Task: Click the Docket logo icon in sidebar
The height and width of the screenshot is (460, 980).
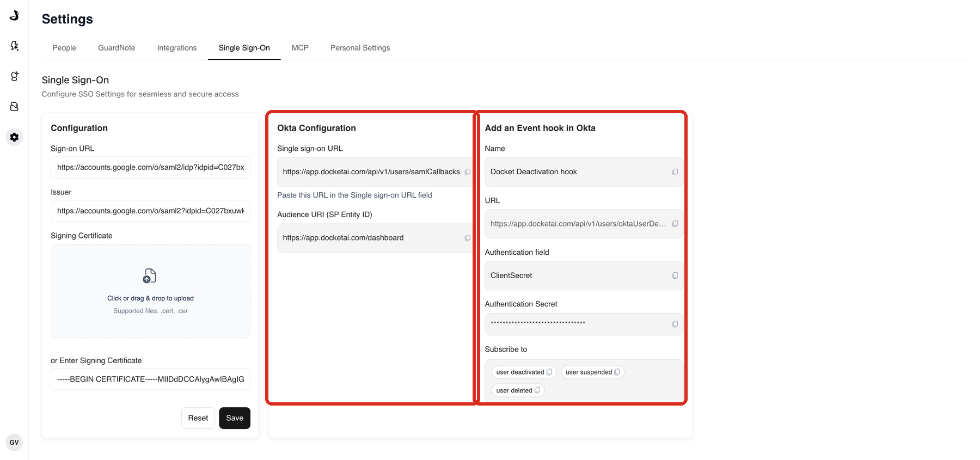Action: point(14,15)
